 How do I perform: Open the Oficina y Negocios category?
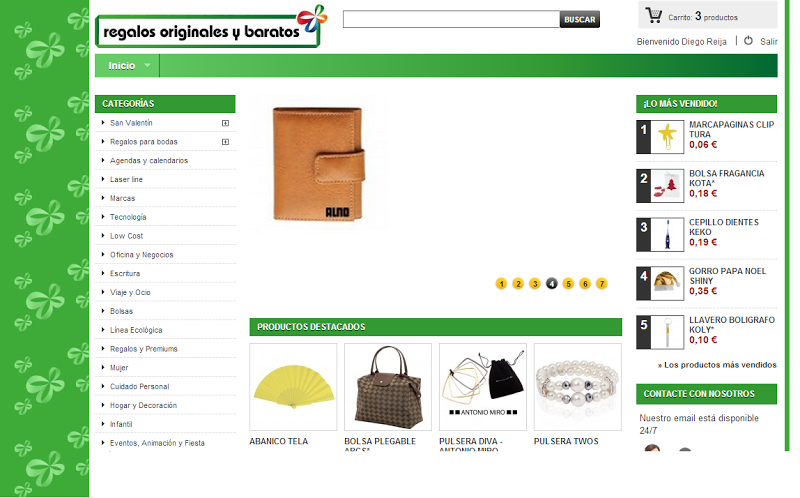point(141,255)
